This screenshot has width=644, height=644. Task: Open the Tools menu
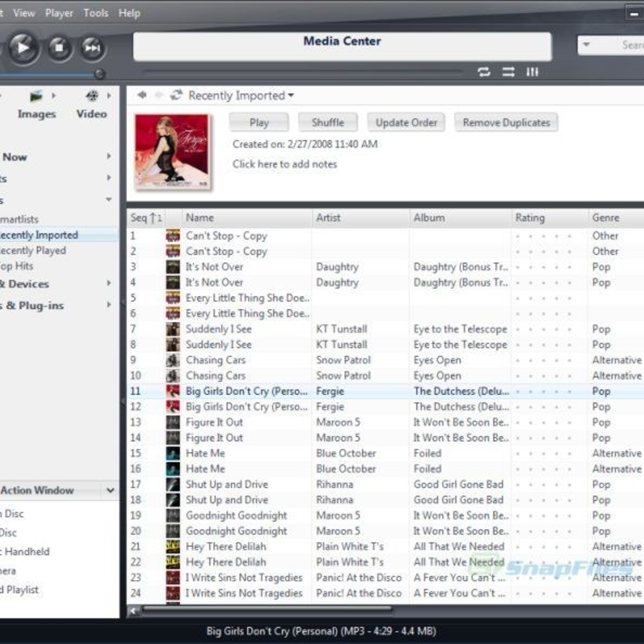pos(96,13)
